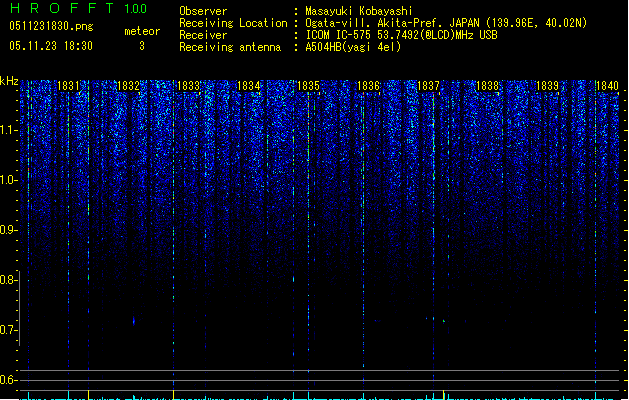Click the 1833 time marker
Image resolution: width=629 pixels, height=400 pixels.
coord(189,85)
